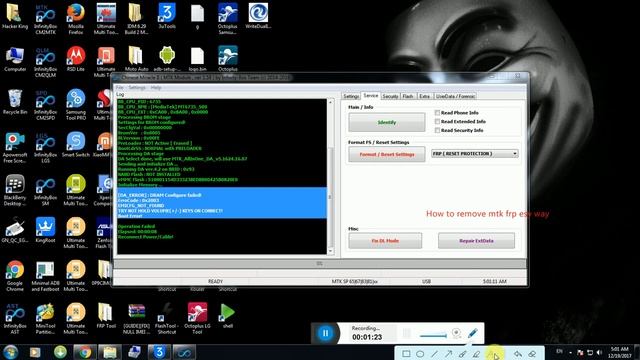The height and width of the screenshot is (360, 640).
Task: Open InfinityBox CM2QLM desktop shortcut
Action: pos(45,62)
